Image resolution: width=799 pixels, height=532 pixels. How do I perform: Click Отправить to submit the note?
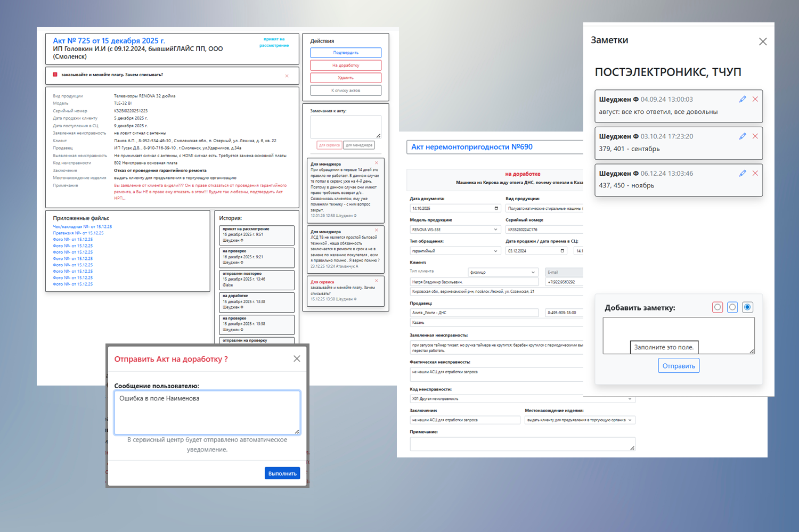(x=679, y=366)
